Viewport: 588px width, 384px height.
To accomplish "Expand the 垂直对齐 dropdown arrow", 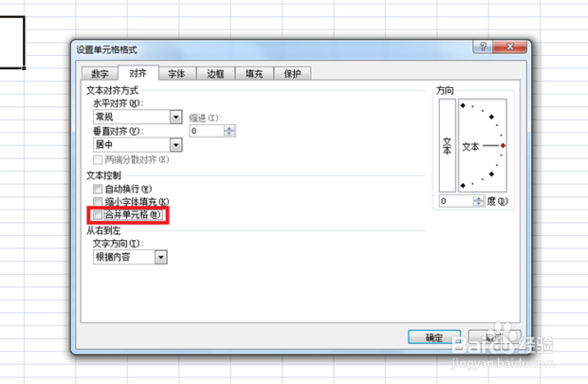I will pyautogui.click(x=175, y=145).
